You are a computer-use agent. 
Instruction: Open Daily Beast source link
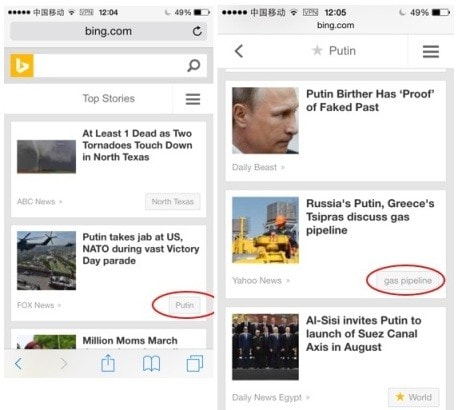(258, 167)
